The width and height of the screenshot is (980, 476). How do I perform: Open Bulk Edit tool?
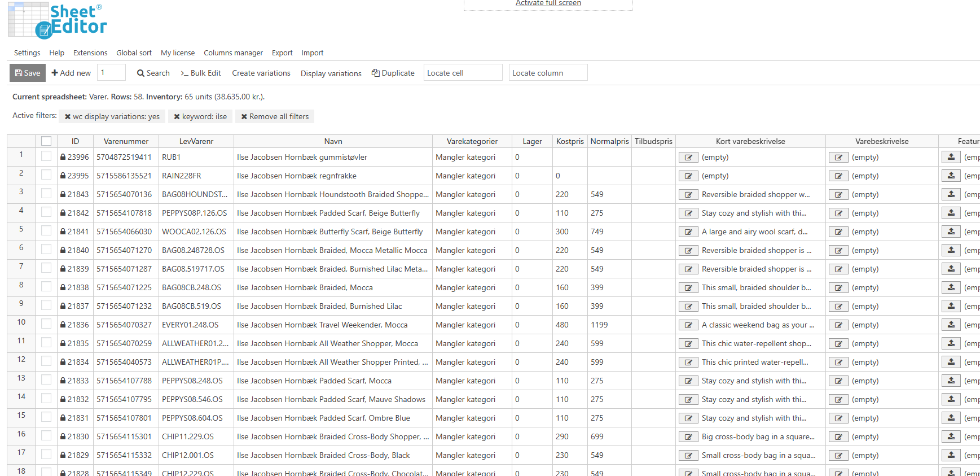tap(201, 73)
